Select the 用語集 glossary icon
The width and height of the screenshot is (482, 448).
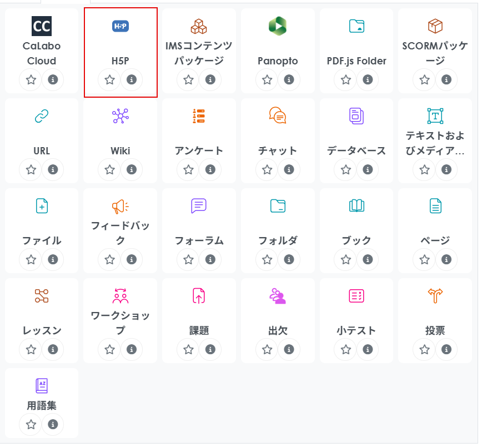[x=42, y=385]
